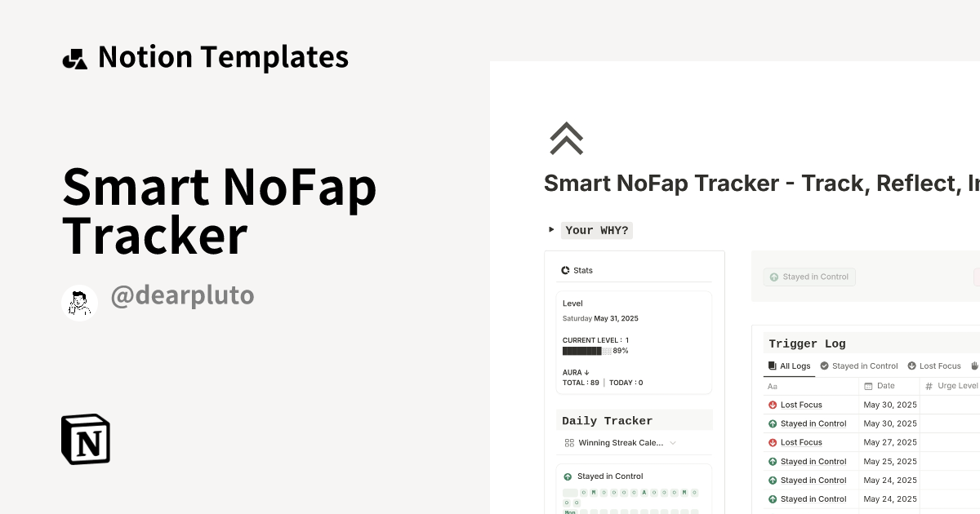Click the Stats chart icon
This screenshot has height=514, width=980.
tap(564, 270)
